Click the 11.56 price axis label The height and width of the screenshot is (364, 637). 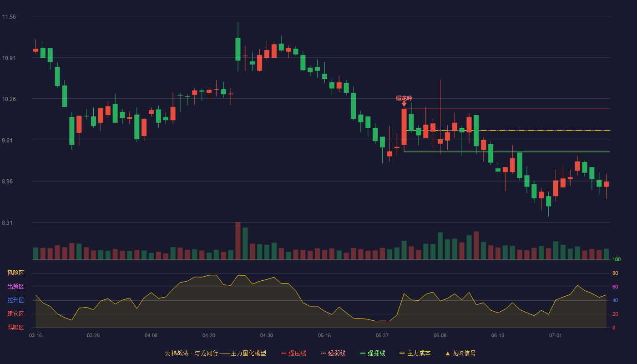click(x=9, y=17)
